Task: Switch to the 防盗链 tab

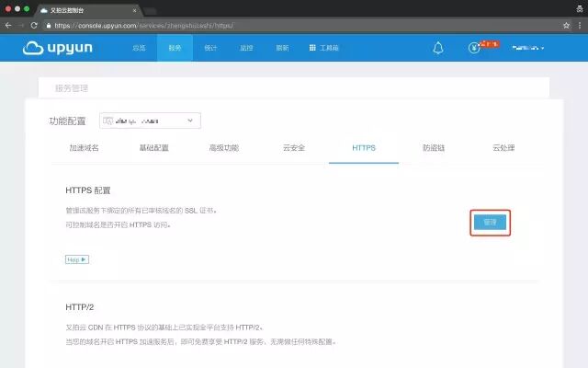Action: tap(434, 148)
